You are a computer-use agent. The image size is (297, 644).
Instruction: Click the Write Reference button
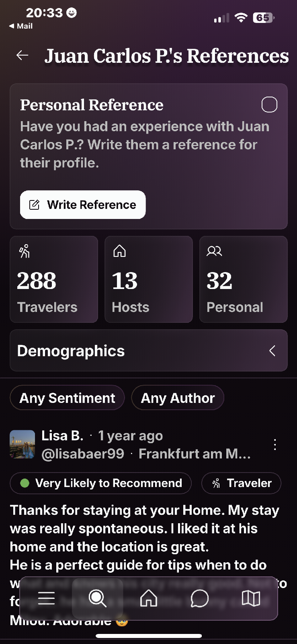coord(83,205)
